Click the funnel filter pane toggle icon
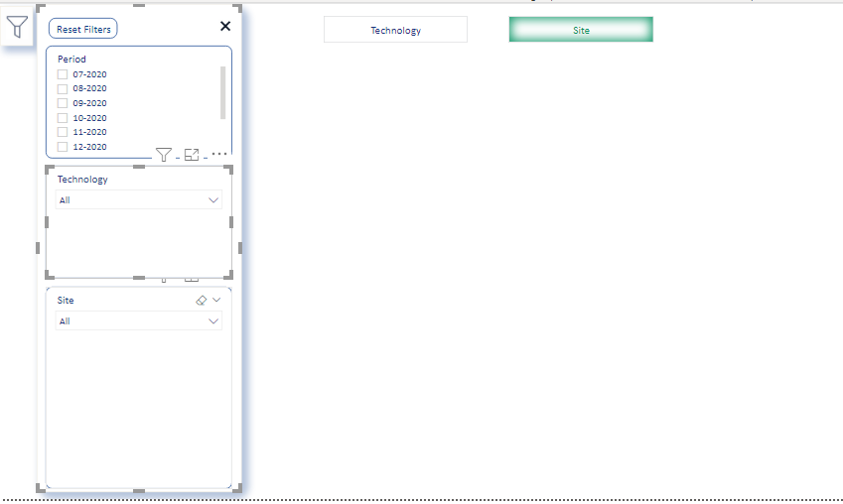The image size is (843, 504). coord(17,27)
